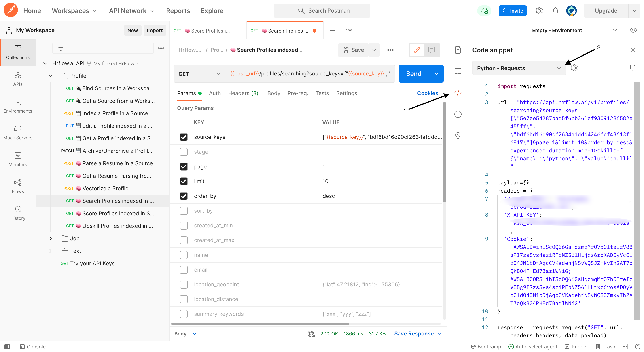Screen dimensions: 644x352
Task: Open the Empty - Environment selector
Action: (x=574, y=30)
